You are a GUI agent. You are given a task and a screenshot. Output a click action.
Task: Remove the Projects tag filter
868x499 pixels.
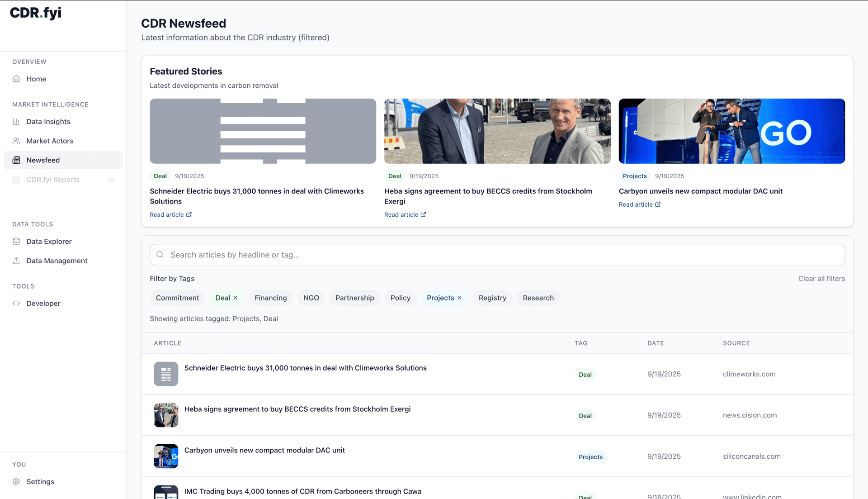[459, 298]
